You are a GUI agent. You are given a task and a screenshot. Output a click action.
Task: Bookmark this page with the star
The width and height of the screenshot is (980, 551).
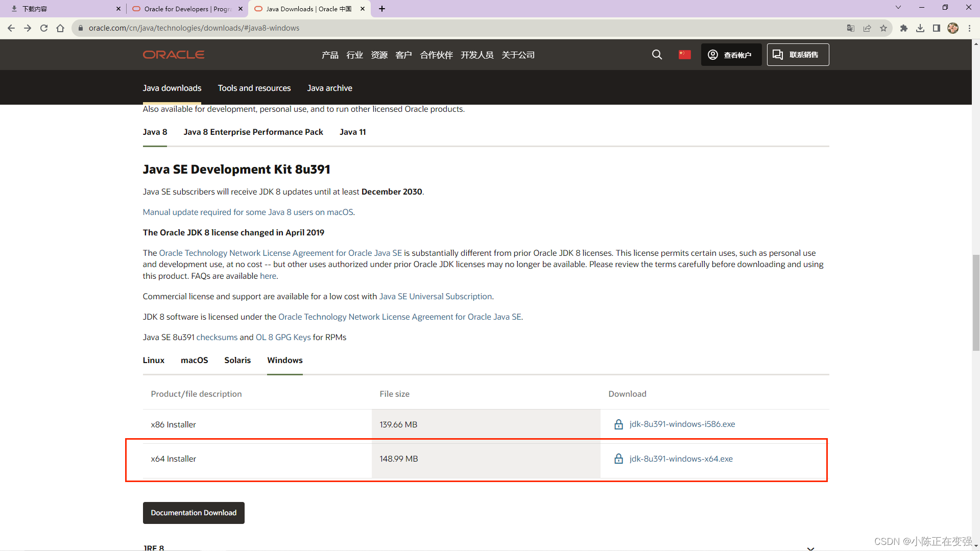tap(883, 28)
